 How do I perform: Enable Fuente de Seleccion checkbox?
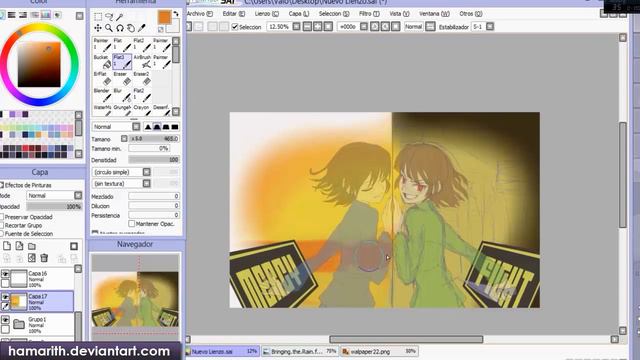(x=2, y=234)
